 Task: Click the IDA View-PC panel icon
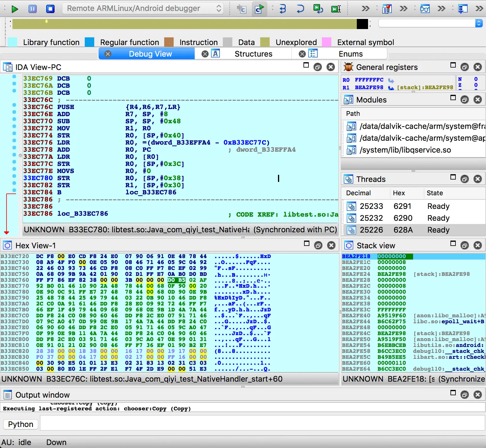coord(8,67)
